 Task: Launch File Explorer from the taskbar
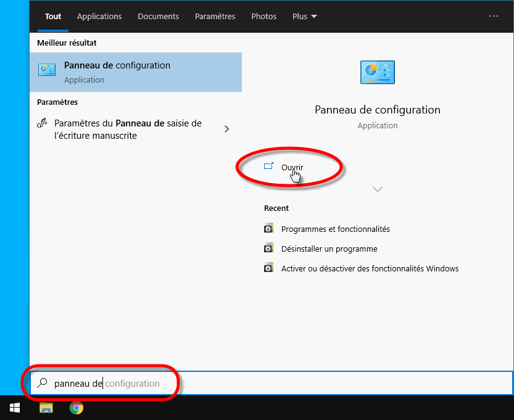coord(46,408)
